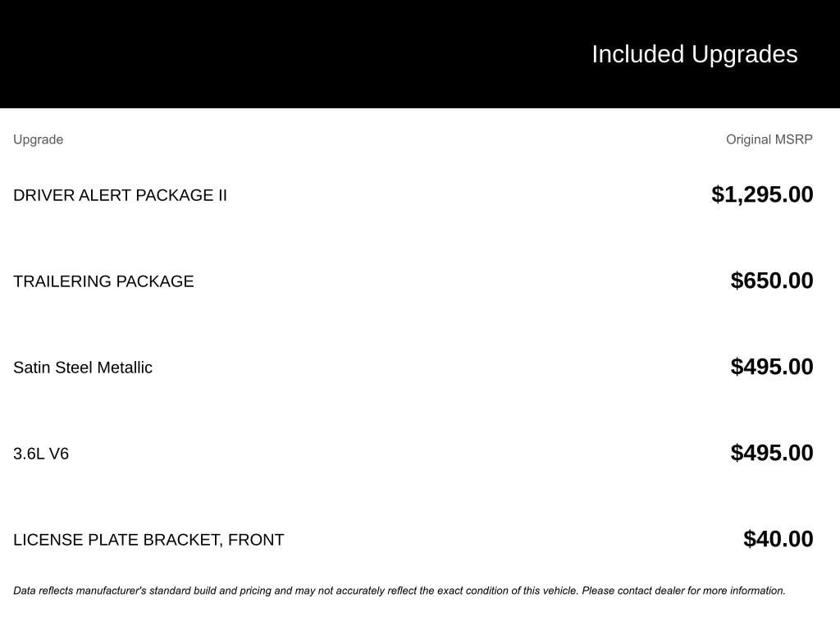
Task: Click the $1,295.00 price
Action: pyautogui.click(x=762, y=194)
